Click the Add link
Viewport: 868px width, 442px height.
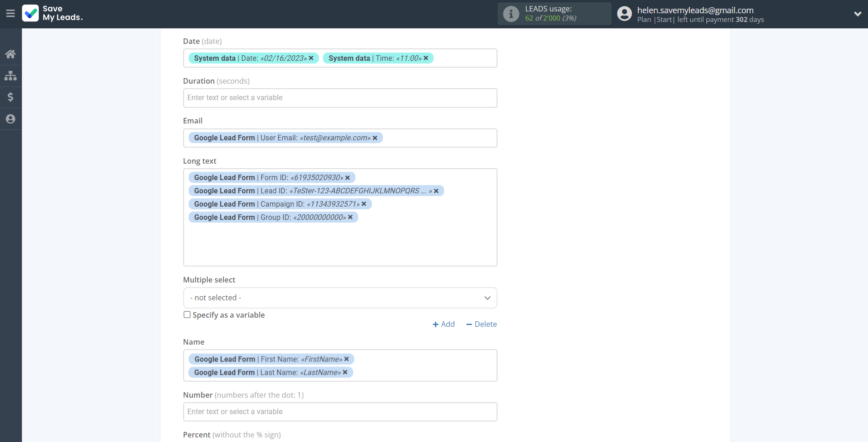(444, 324)
